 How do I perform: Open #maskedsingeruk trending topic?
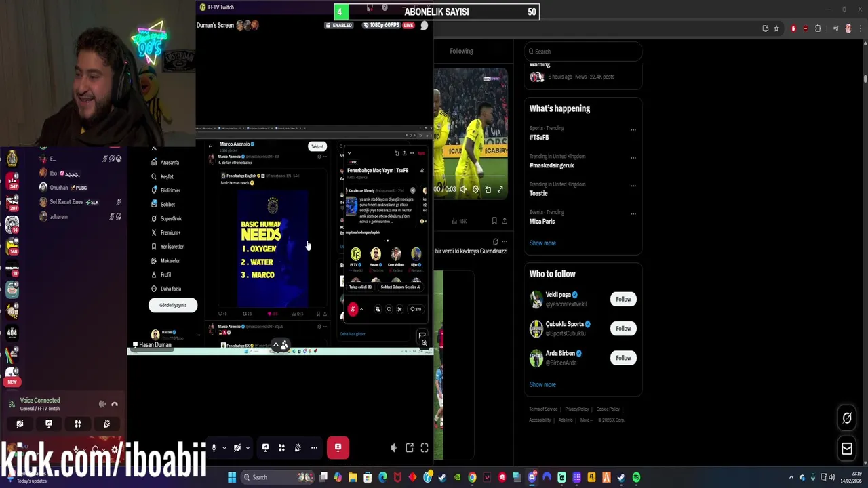pos(552,165)
